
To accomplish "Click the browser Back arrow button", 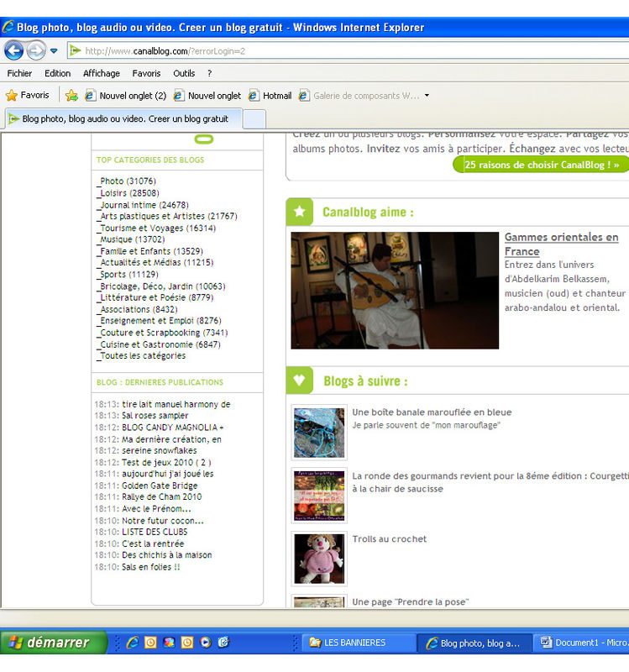I will [13, 50].
